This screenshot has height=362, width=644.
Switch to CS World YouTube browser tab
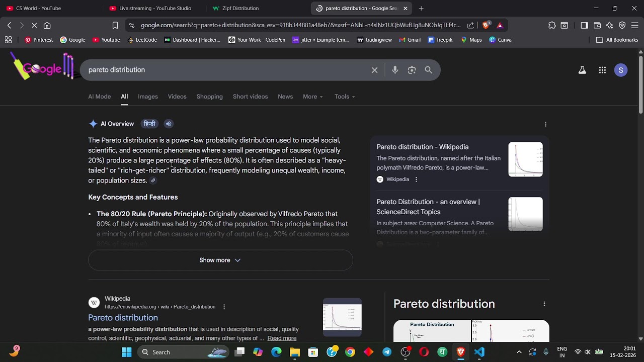point(51,8)
